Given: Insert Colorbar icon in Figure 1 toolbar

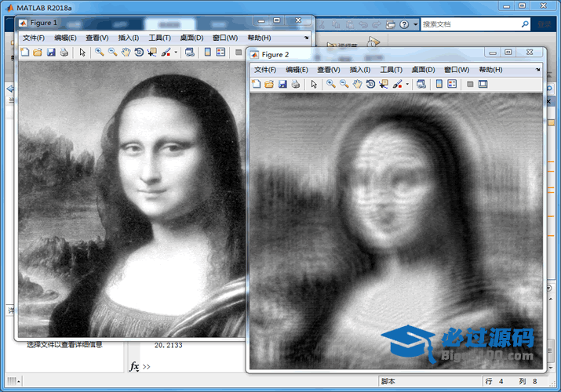Looking at the screenshot, I should coord(207,53).
